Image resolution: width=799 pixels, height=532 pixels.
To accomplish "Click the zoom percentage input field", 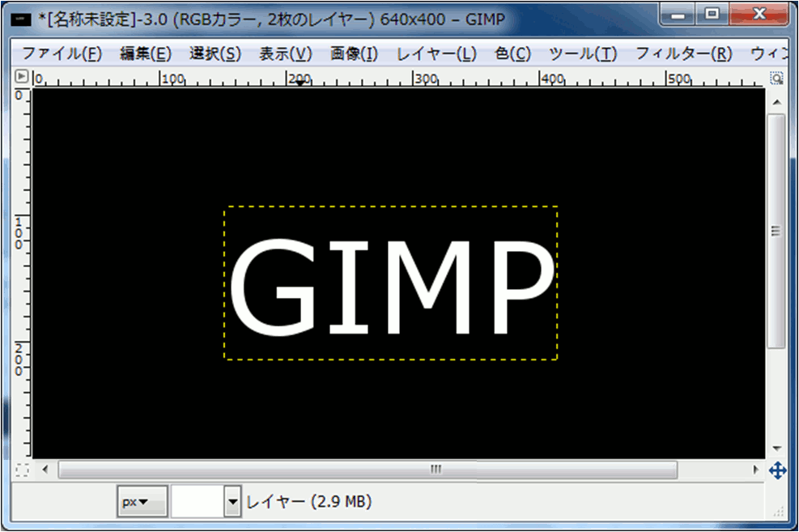I will (x=197, y=502).
